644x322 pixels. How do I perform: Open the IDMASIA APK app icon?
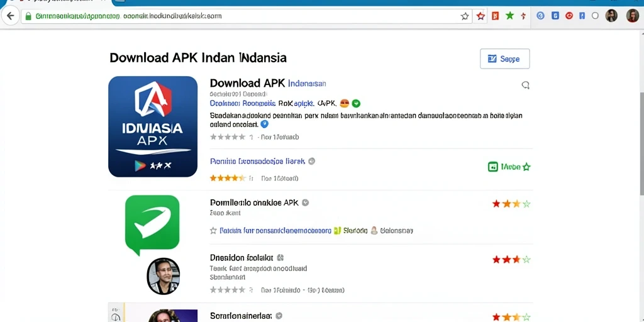click(153, 126)
